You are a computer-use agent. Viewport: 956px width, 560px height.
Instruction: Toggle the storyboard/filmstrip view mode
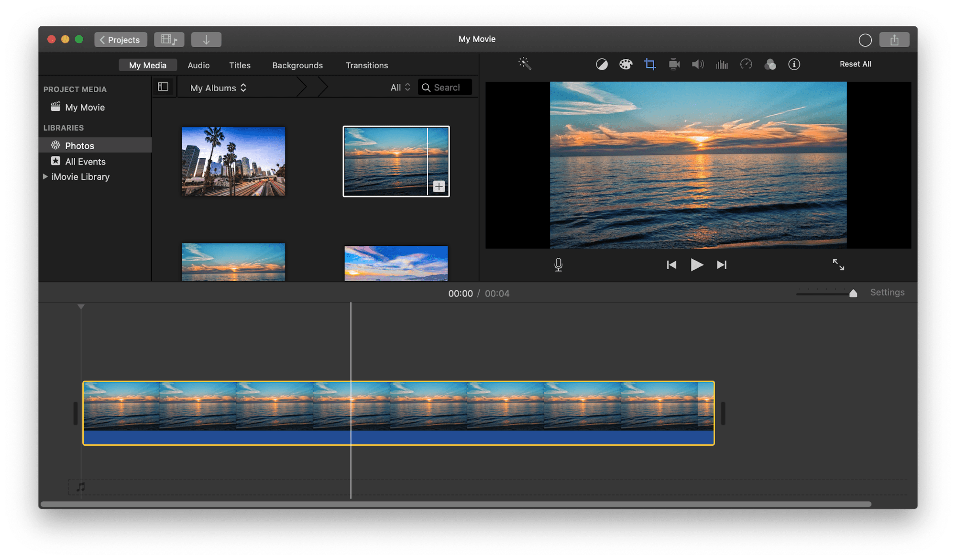click(x=163, y=87)
